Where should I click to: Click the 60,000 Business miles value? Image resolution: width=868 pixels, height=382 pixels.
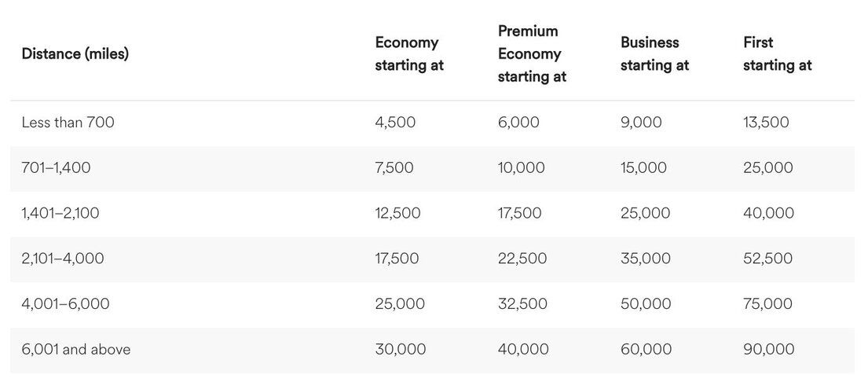click(x=646, y=349)
